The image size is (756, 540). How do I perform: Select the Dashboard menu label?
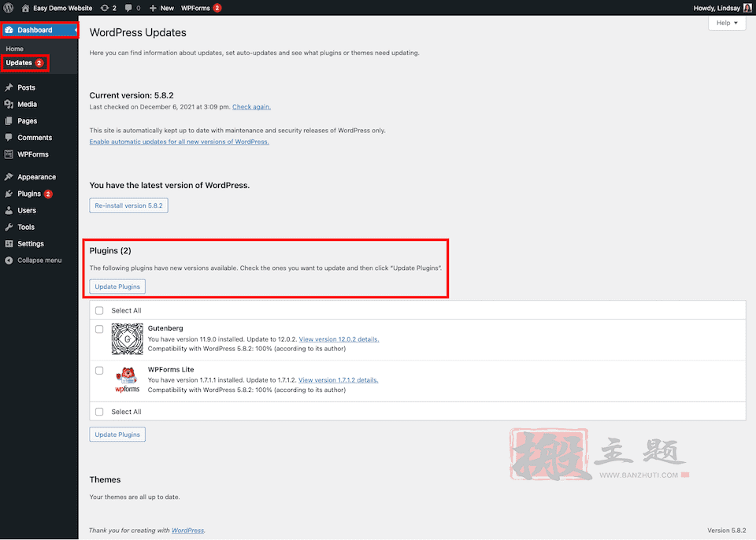35,30
